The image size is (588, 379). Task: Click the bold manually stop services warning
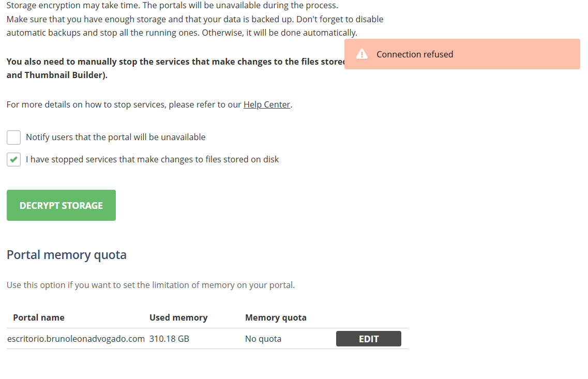pos(176,62)
